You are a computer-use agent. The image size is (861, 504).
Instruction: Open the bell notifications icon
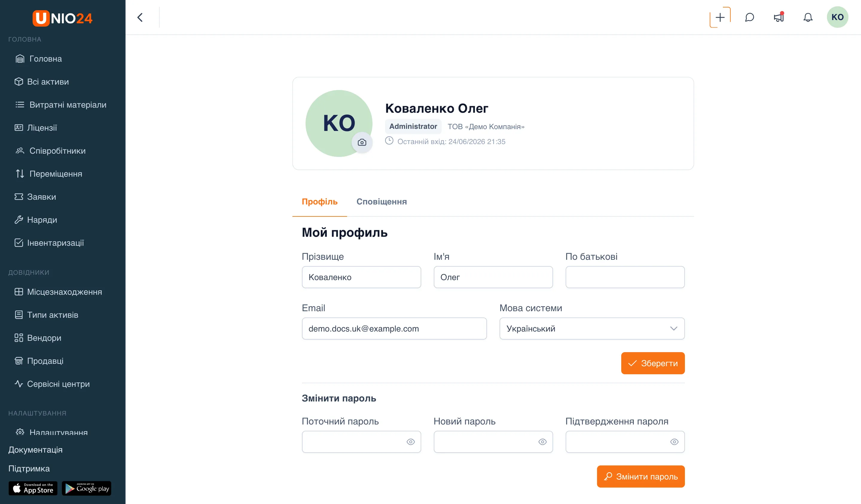coord(808,17)
